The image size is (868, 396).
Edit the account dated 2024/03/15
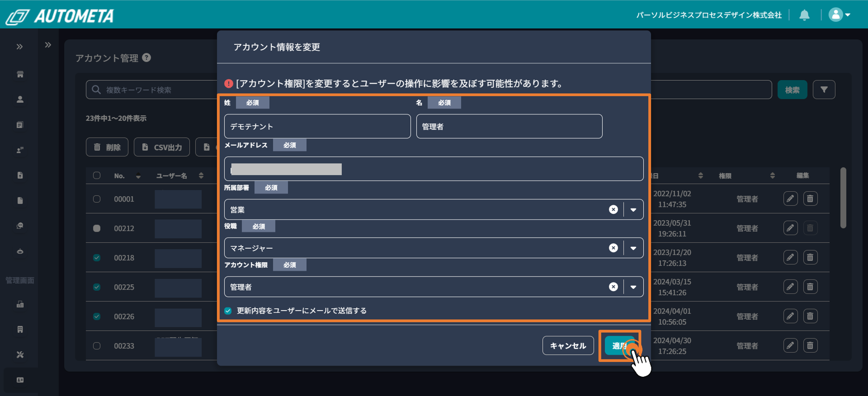(x=790, y=287)
